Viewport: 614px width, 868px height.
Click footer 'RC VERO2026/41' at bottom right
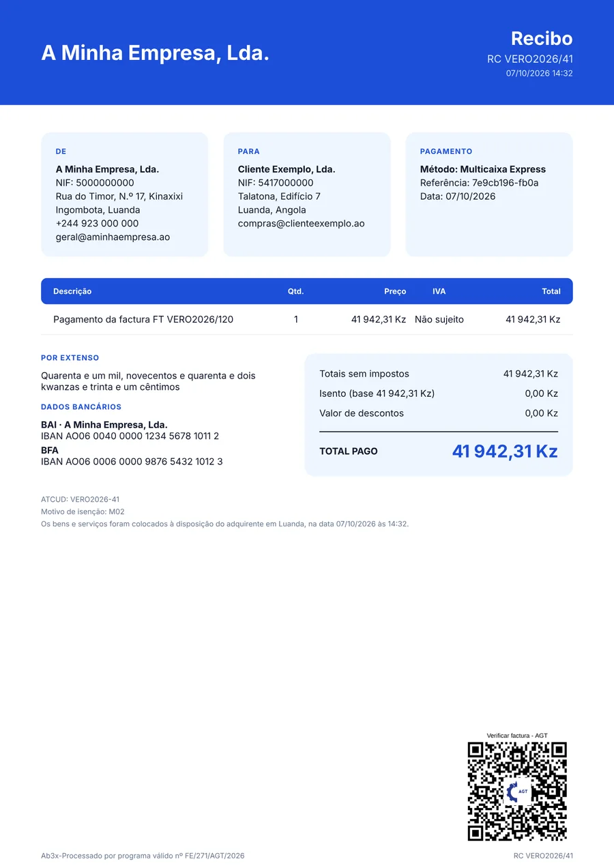(x=544, y=856)
